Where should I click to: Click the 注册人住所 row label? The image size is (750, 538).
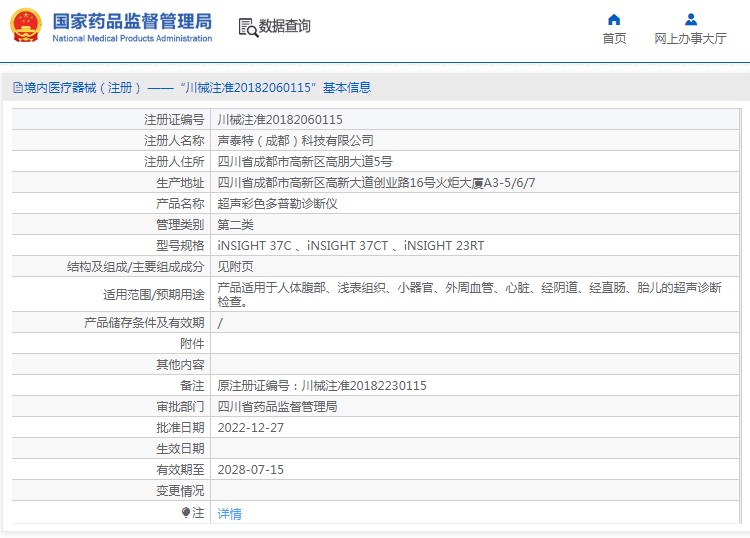pos(174,161)
